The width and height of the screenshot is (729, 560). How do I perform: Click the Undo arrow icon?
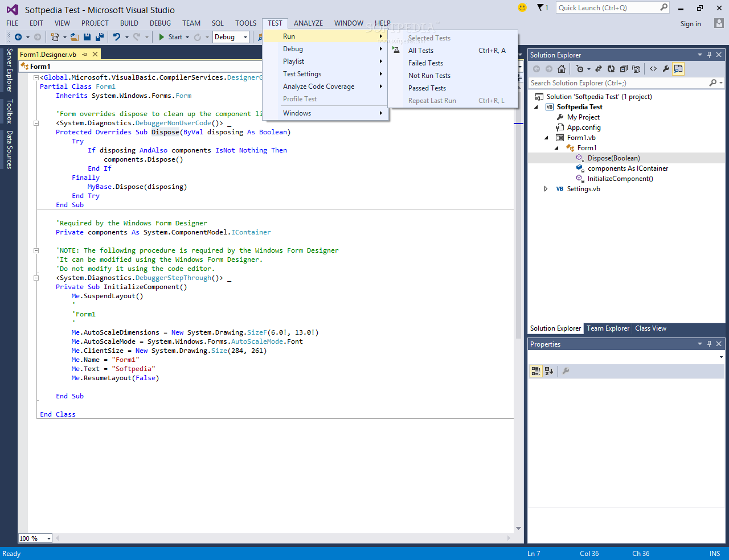pyautogui.click(x=117, y=37)
